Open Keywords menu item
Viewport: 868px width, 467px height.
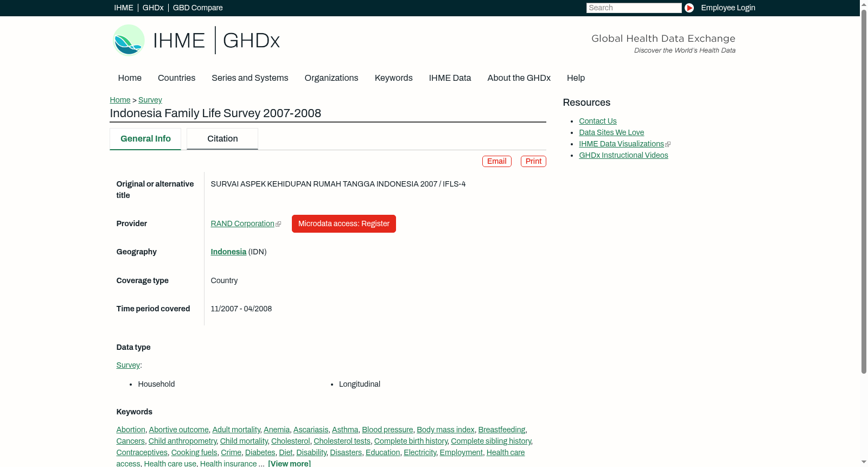tap(393, 78)
